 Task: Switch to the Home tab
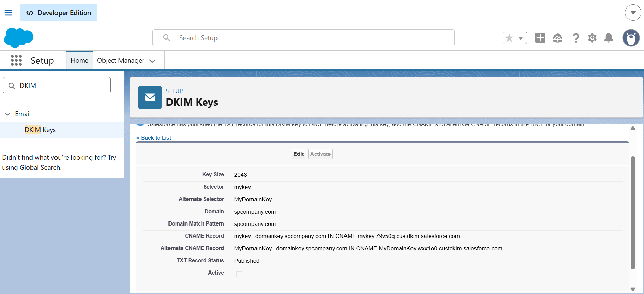point(80,60)
